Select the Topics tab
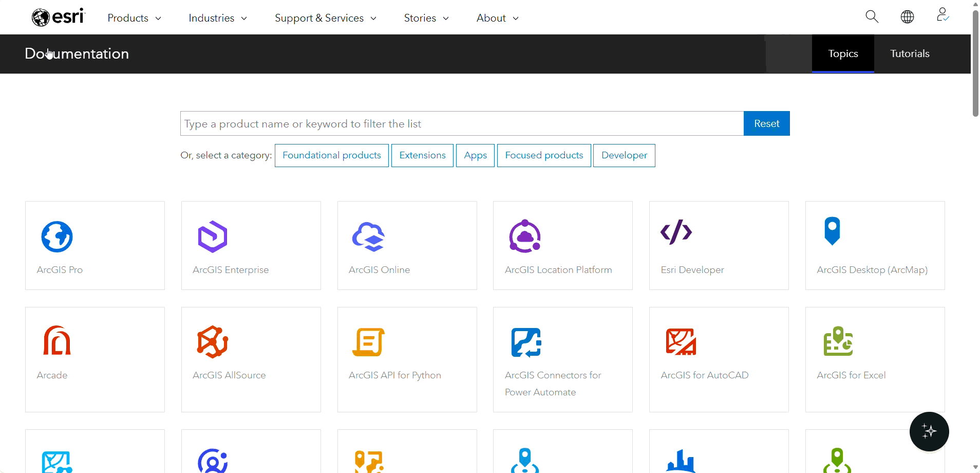The image size is (980, 473). (x=843, y=53)
